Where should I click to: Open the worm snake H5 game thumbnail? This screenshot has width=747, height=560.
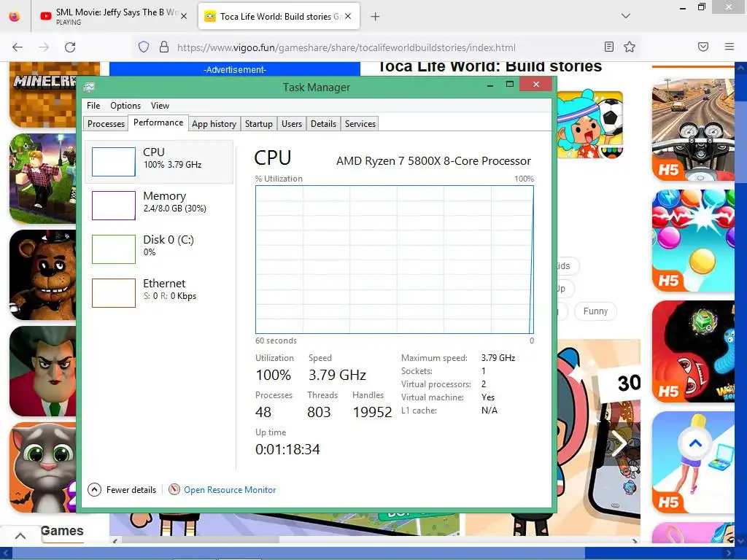coord(693,351)
